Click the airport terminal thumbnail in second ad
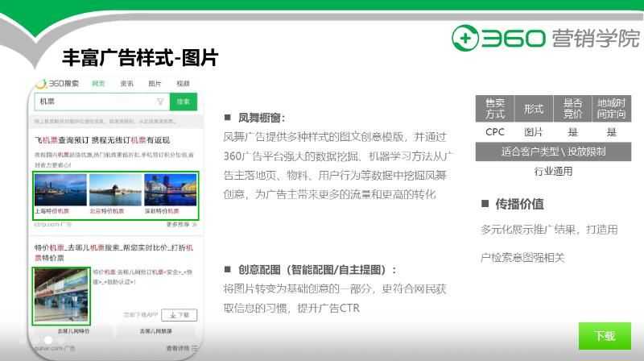Image resolution: width=644 pixels, height=361 pixels. point(61,296)
